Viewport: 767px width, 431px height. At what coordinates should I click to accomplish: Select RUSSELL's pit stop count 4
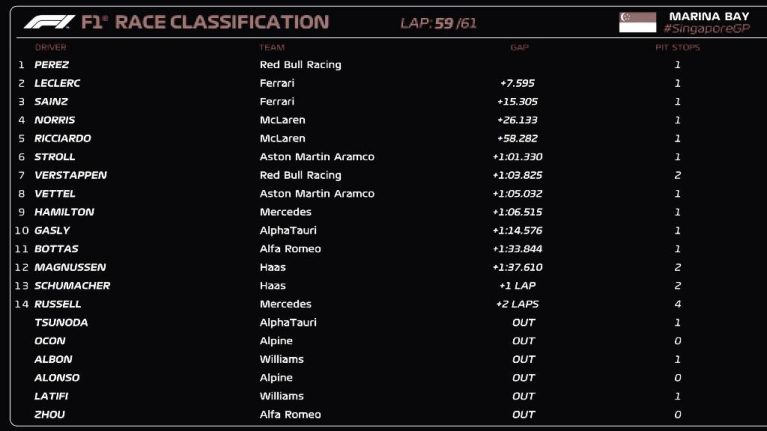(677, 304)
